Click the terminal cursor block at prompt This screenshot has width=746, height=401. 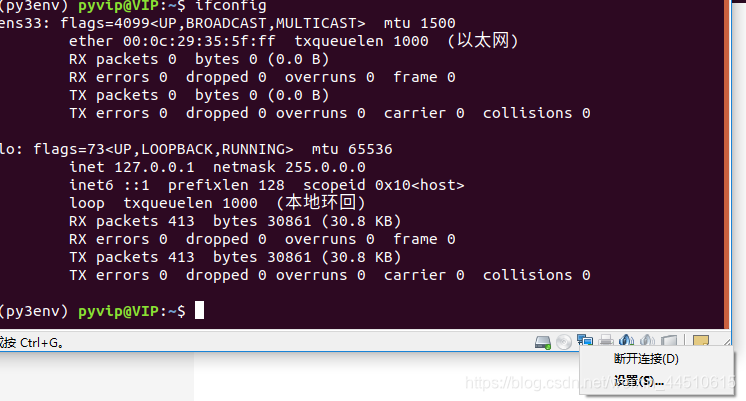[x=199, y=311]
